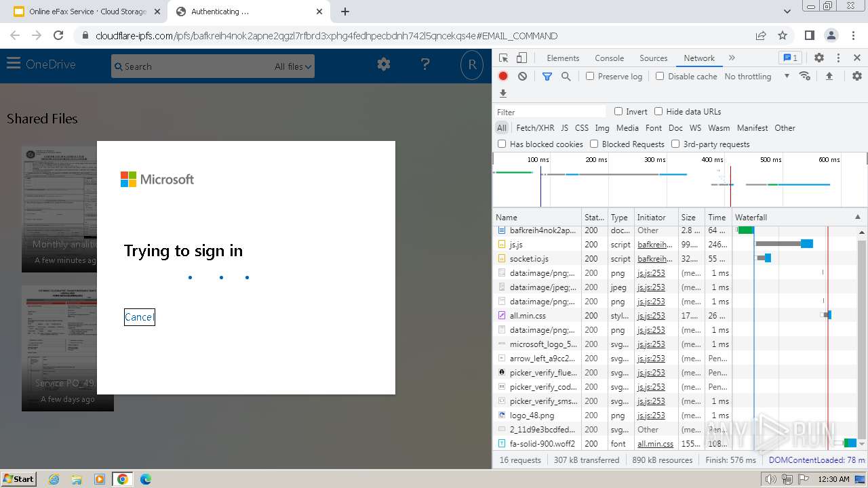
Task: Switch to the Elements tab
Action: coord(563,58)
